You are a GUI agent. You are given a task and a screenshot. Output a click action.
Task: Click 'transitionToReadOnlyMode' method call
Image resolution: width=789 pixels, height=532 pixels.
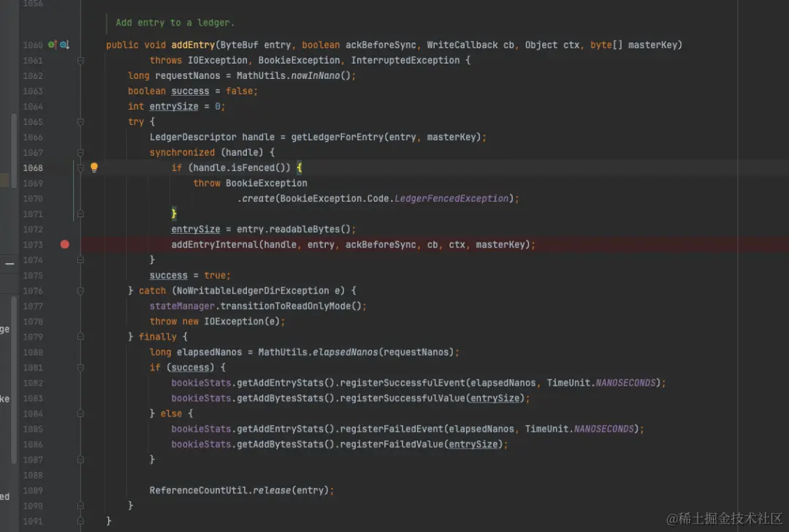pyautogui.click(x=286, y=306)
